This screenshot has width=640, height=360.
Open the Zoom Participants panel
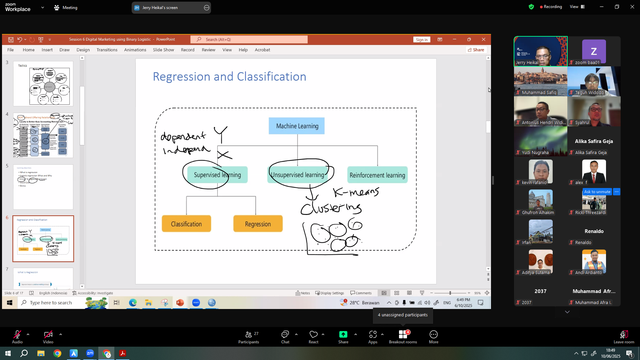(x=249, y=336)
